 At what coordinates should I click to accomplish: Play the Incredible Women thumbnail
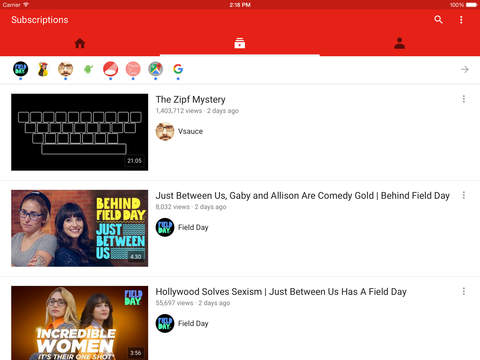tap(80, 323)
